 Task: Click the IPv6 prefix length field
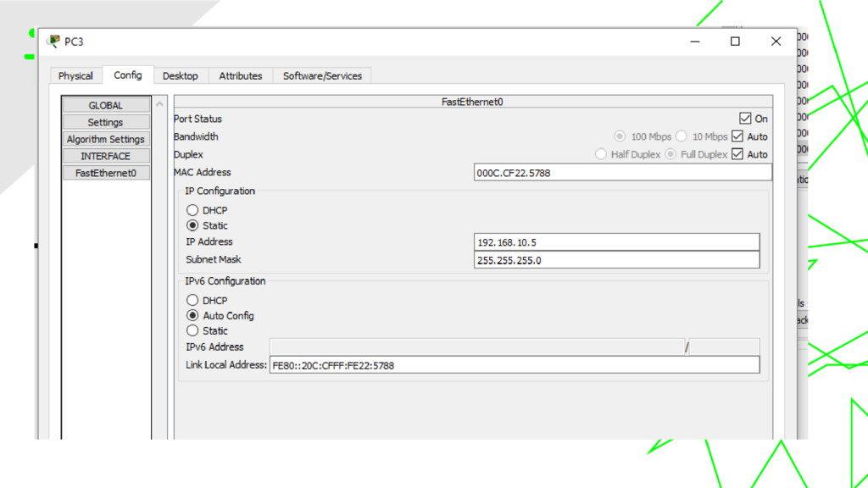[x=724, y=347]
